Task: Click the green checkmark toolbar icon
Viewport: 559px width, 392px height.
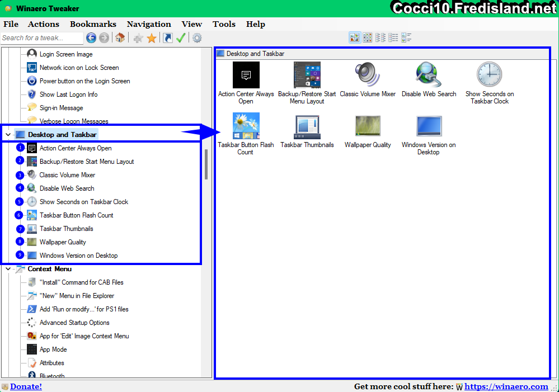Action: (181, 38)
